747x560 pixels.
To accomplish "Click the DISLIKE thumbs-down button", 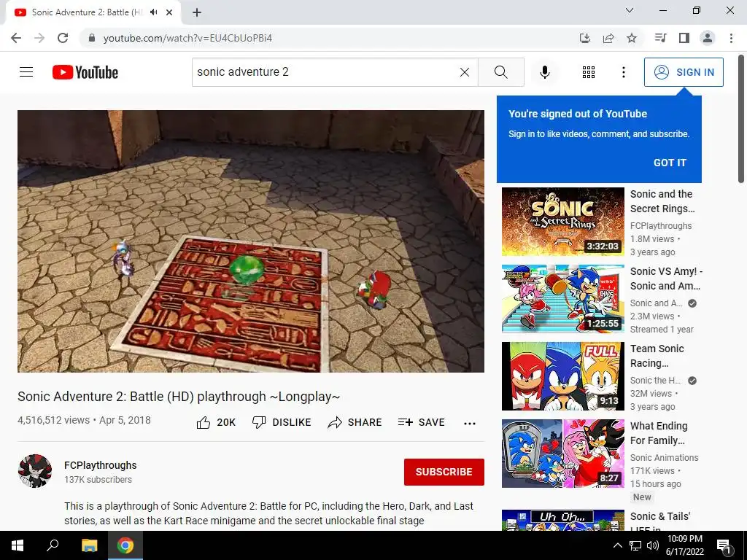I will 282,422.
